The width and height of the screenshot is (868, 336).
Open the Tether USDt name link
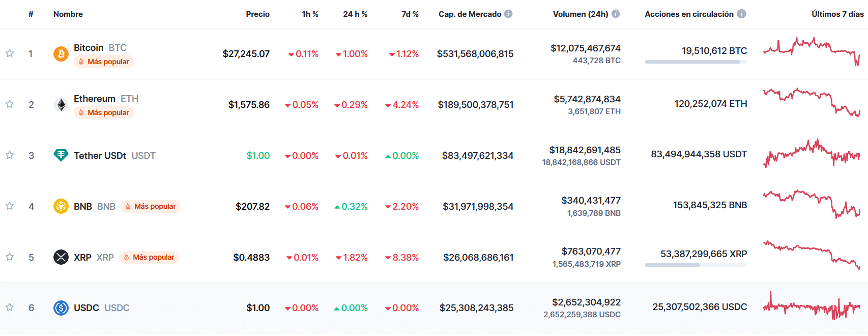point(100,155)
